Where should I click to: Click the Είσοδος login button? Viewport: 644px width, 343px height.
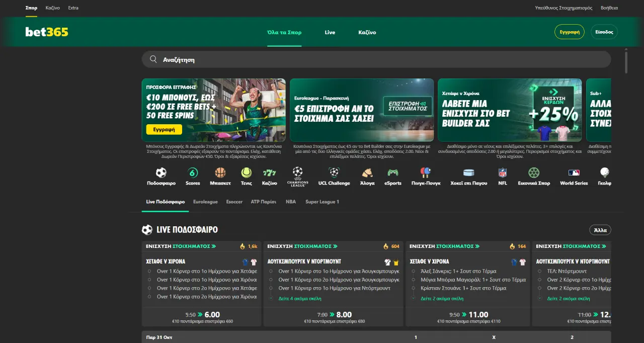(x=604, y=32)
